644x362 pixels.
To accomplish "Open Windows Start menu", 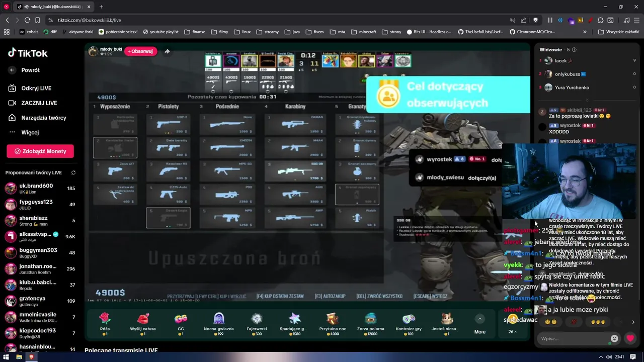I will coord(6,357).
